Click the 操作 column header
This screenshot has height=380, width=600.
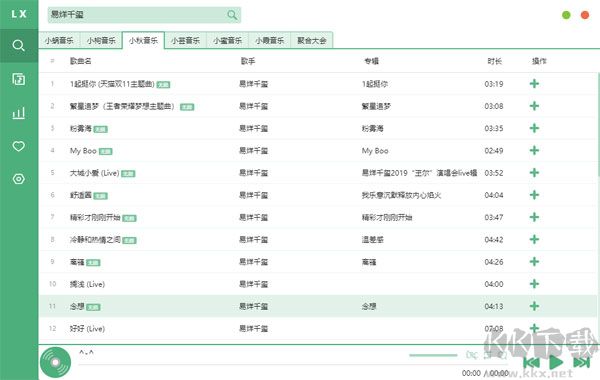coord(539,61)
